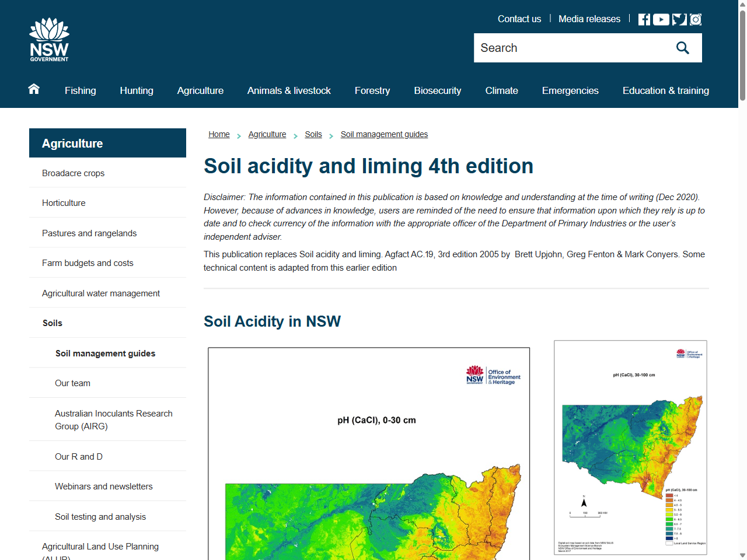Click the NSW Government waratah logo
The image size is (747, 560).
point(49,40)
